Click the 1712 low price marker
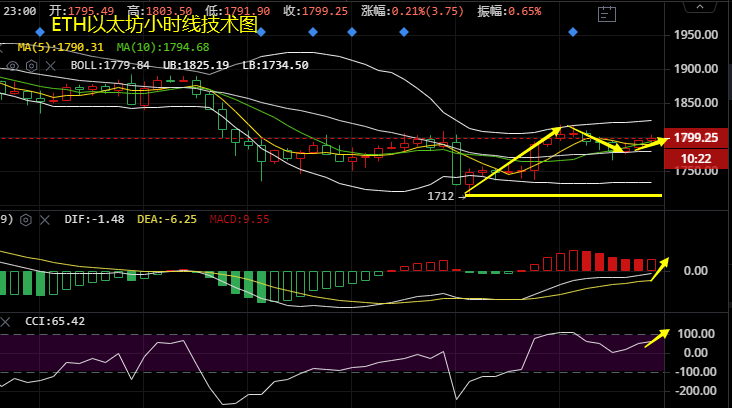732x408 pixels. tap(440, 196)
